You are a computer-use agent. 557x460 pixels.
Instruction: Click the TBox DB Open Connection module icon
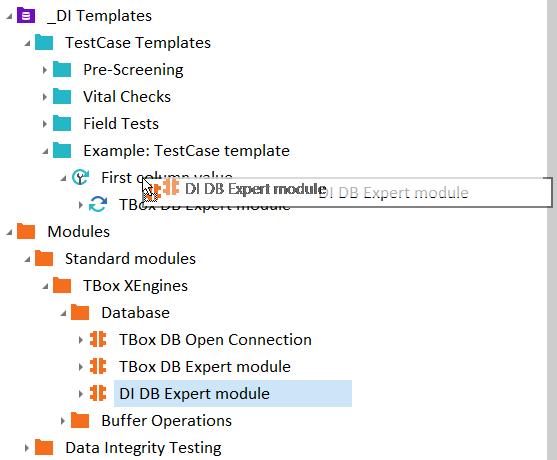tap(98, 339)
